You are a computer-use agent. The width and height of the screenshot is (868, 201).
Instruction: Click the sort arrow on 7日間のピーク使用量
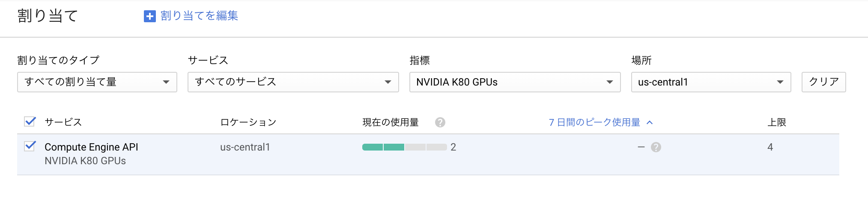click(x=650, y=123)
